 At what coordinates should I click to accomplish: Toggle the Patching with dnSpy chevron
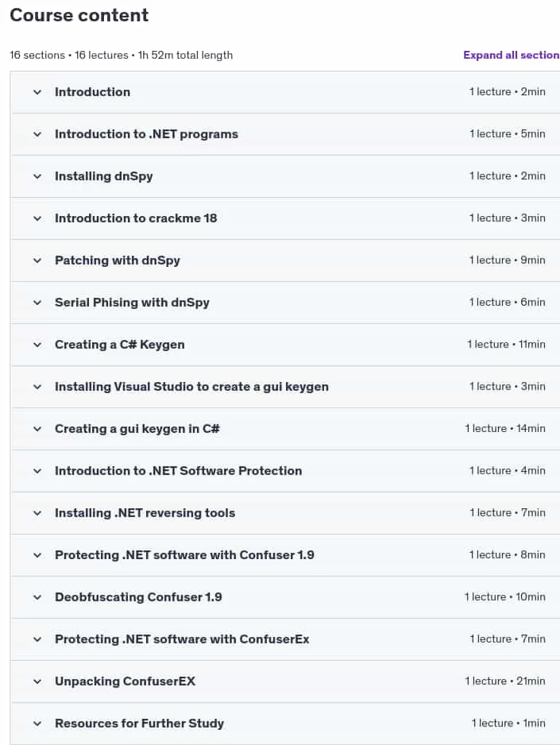tap(37, 261)
